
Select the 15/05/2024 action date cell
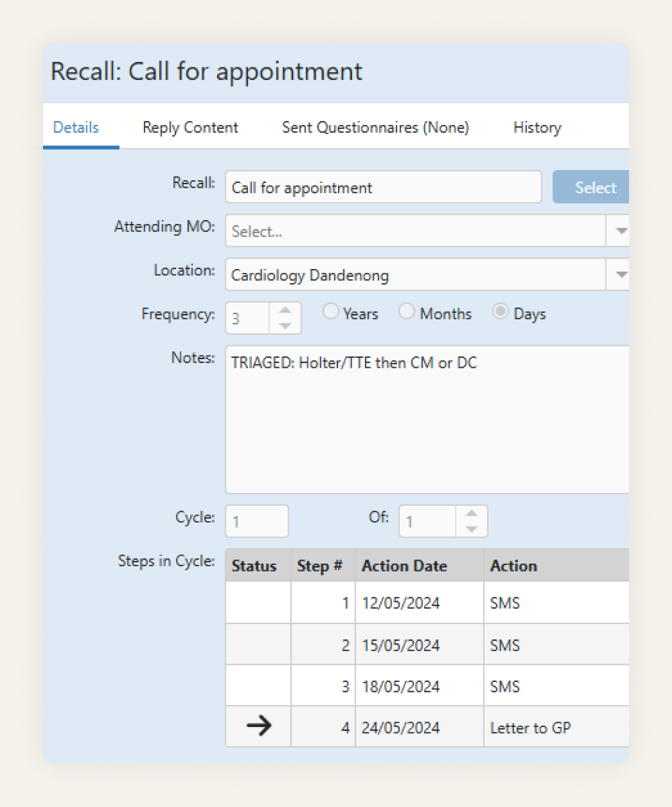click(419, 645)
